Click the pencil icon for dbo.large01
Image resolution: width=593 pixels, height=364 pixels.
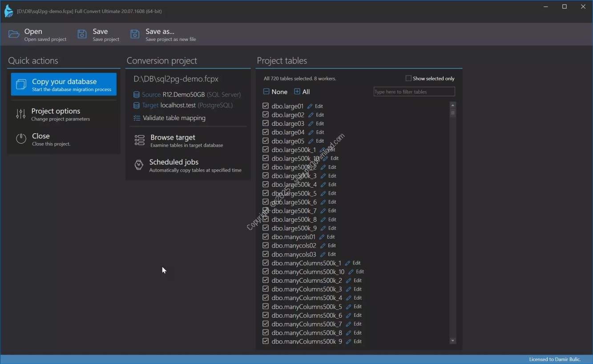pos(310,106)
